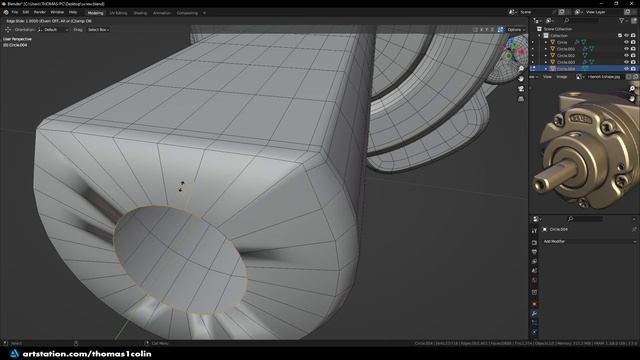Screen dimensions: 640x360
Task: Toggle camera view gizmo in viewport
Action: tap(521, 89)
